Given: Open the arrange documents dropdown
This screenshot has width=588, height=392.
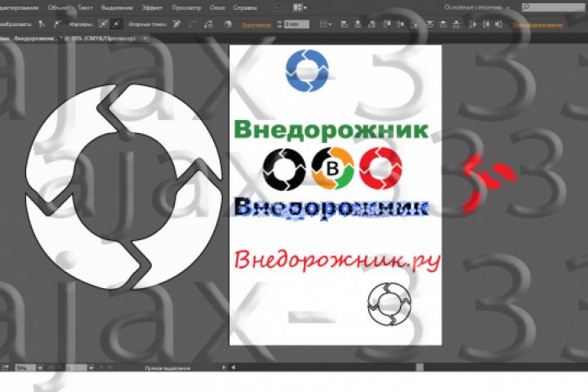Looking at the screenshot, I should pyautogui.click(x=300, y=7).
